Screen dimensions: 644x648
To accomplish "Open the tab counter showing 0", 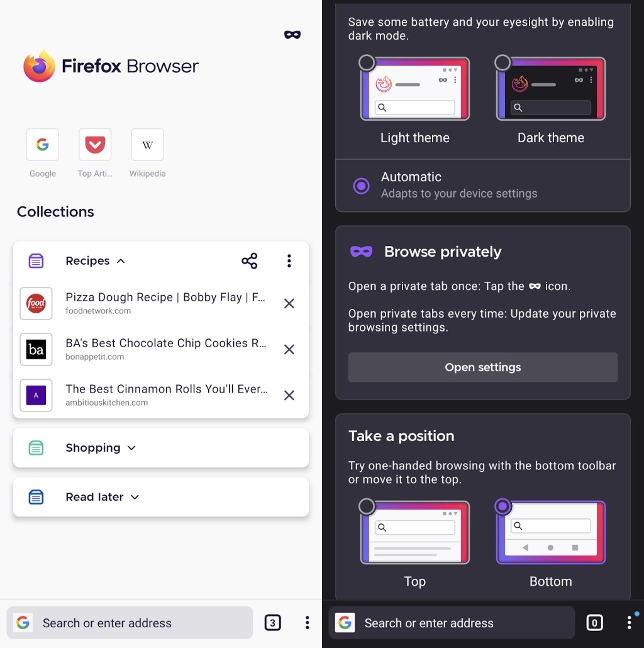I will click(x=594, y=623).
